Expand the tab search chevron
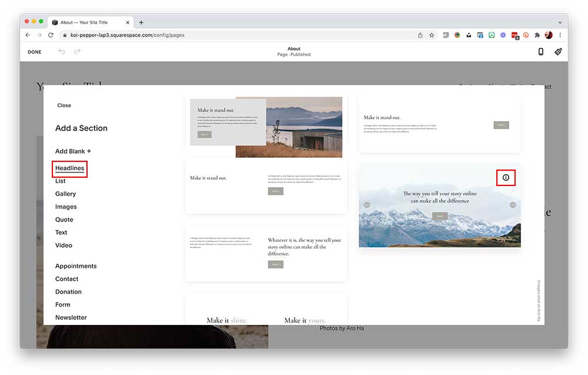588x375 pixels. pos(560,22)
